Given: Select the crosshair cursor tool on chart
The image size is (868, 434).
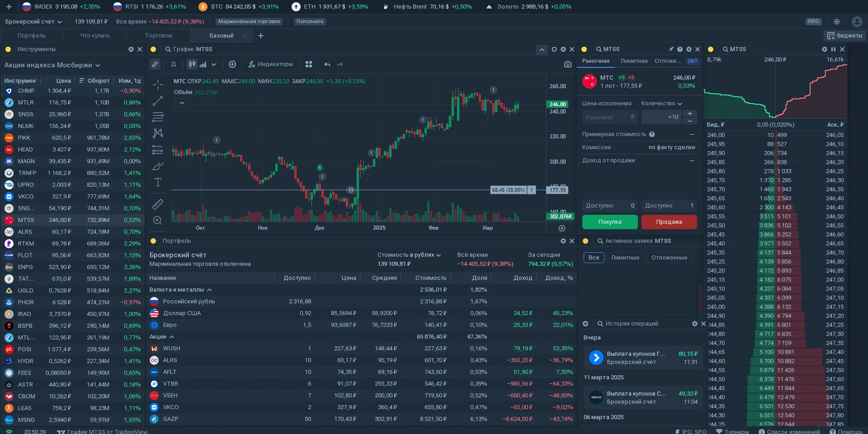Looking at the screenshot, I should point(158,85).
